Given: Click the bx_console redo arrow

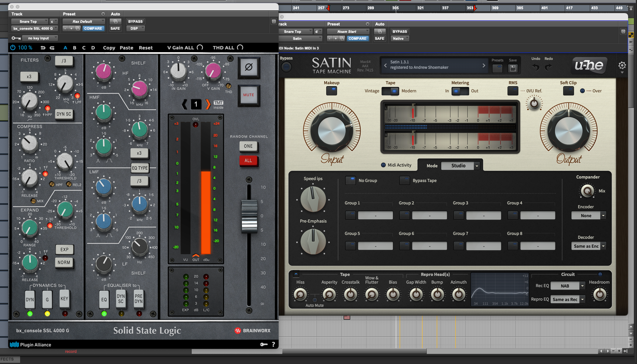Looking at the screenshot, I should pyautogui.click(x=52, y=48).
